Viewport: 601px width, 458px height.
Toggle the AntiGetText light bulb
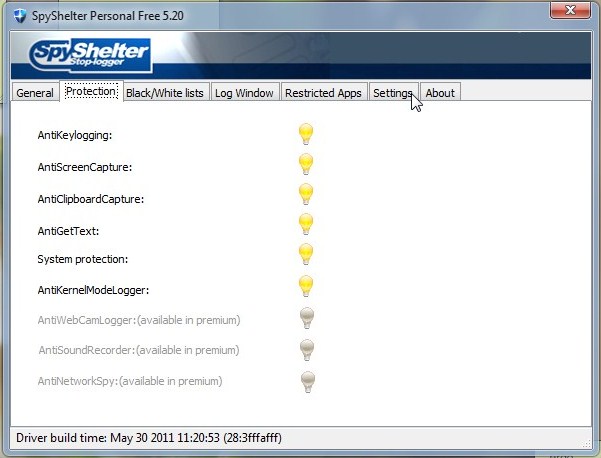click(306, 224)
